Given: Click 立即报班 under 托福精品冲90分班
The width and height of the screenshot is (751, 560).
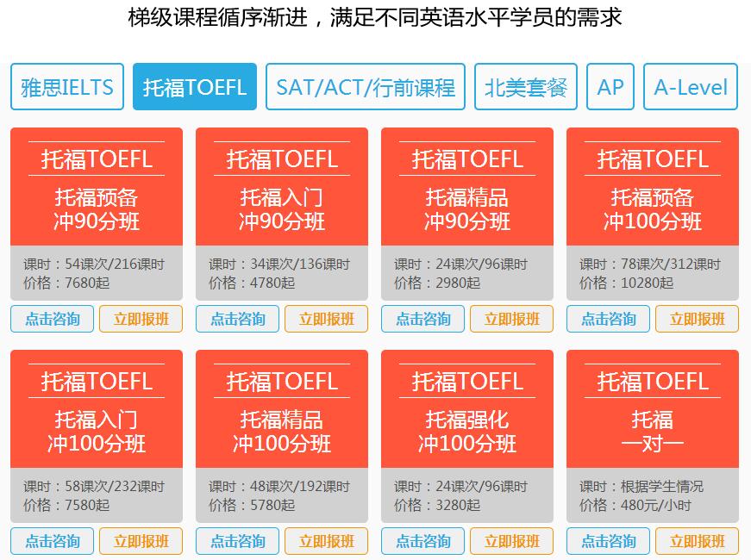Looking at the screenshot, I should (x=511, y=319).
